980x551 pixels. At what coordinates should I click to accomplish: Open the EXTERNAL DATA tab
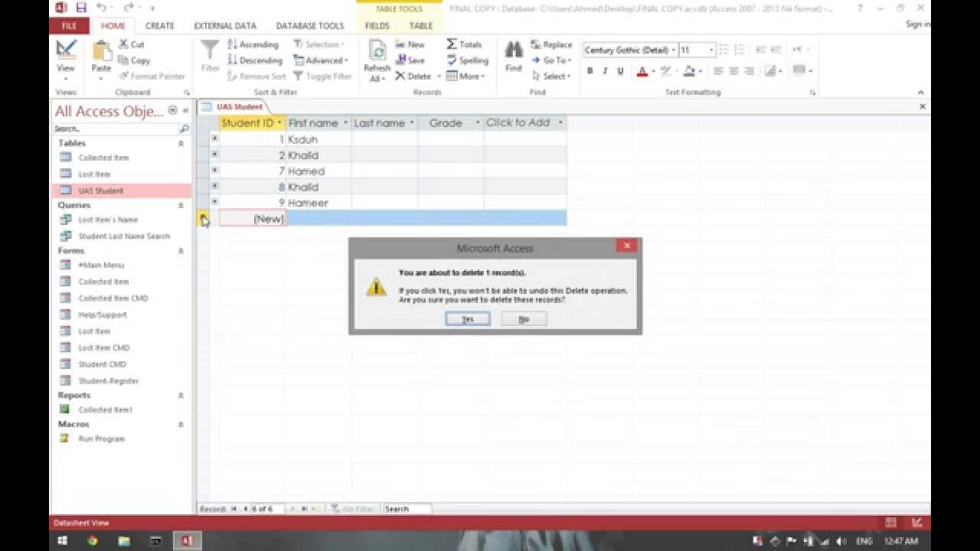click(225, 25)
